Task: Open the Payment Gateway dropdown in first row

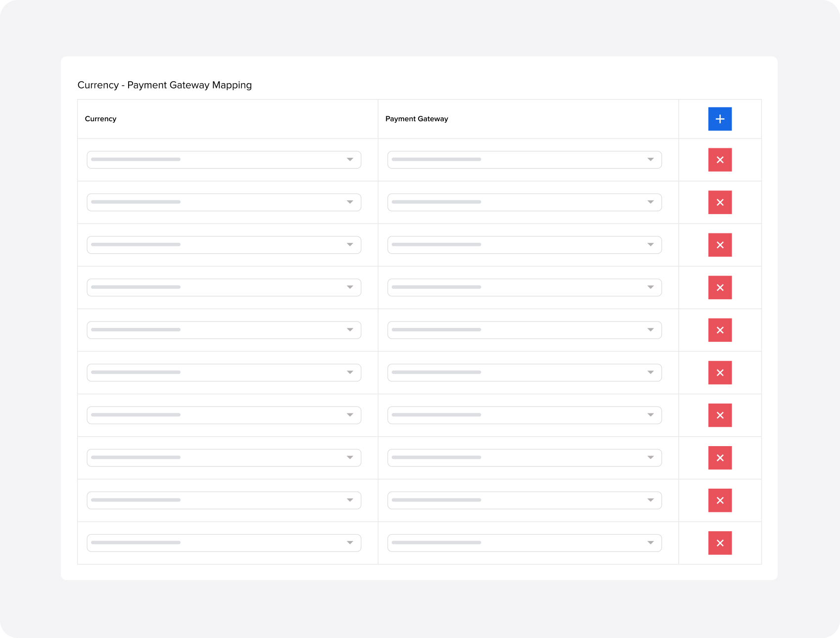Action: click(524, 160)
